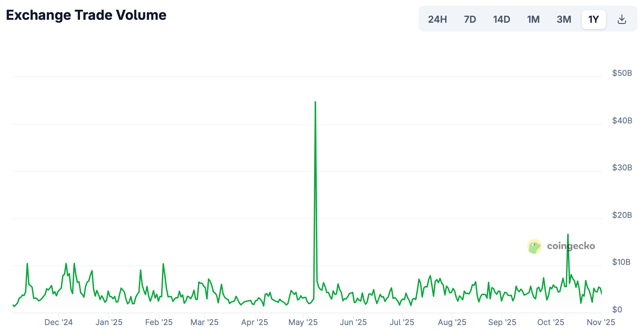Click the Dec '24 x-axis label
This screenshot has width=644, height=336.
[x=58, y=322]
